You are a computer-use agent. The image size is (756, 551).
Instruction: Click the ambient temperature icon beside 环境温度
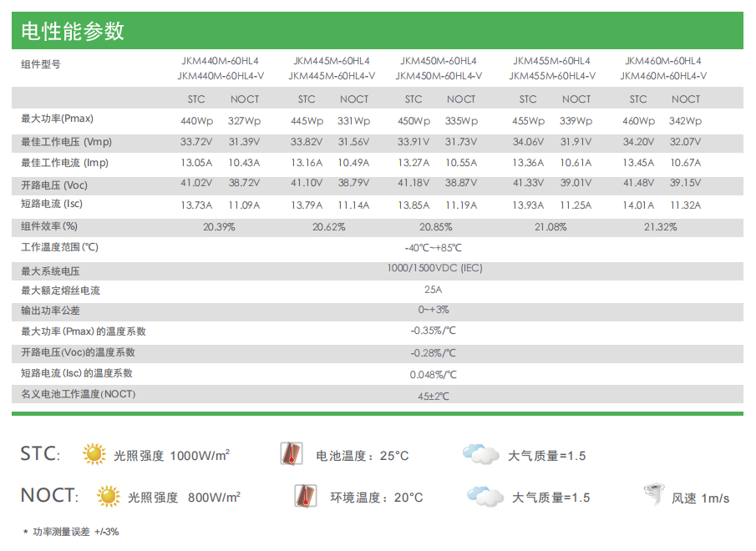[x=306, y=496]
